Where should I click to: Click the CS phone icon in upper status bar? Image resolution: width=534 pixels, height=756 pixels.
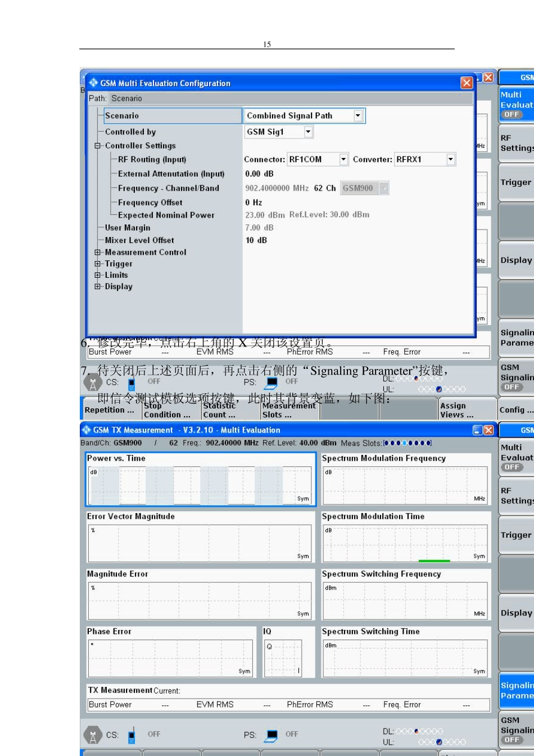(132, 383)
